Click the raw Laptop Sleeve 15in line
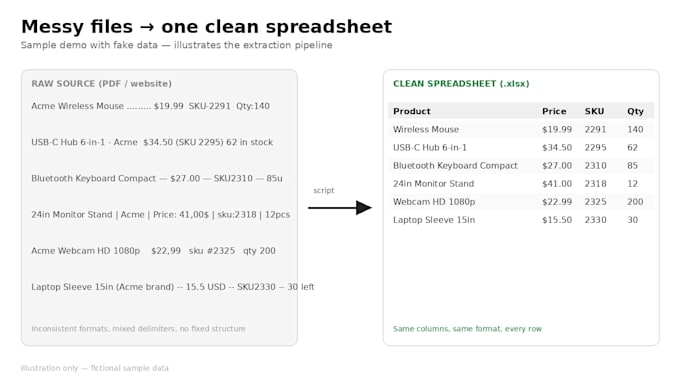Viewport: 680px width, 383px height. point(173,287)
